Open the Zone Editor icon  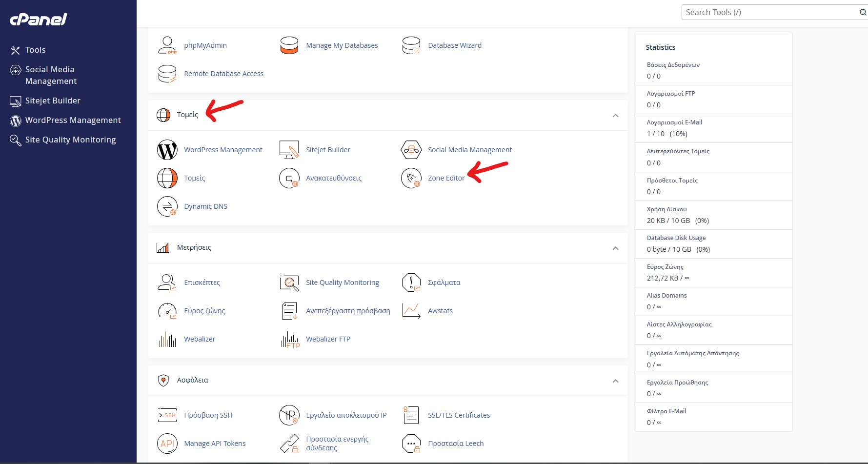(x=411, y=178)
